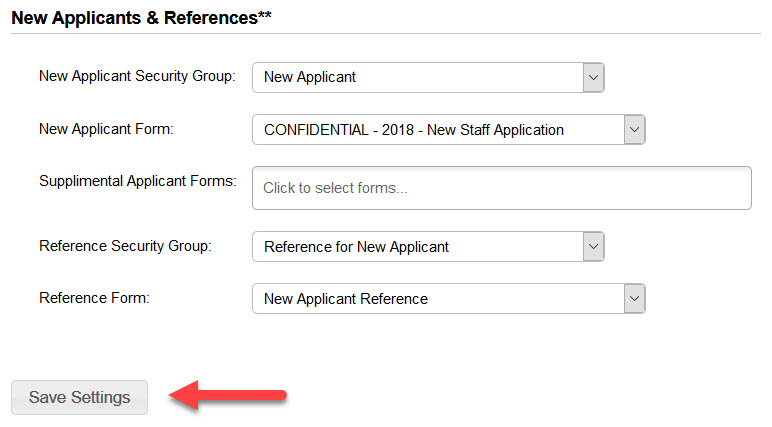Select the 'Supplimental Applicant Forms:' label text
This screenshot has width=772, height=427.
[x=137, y=181]
